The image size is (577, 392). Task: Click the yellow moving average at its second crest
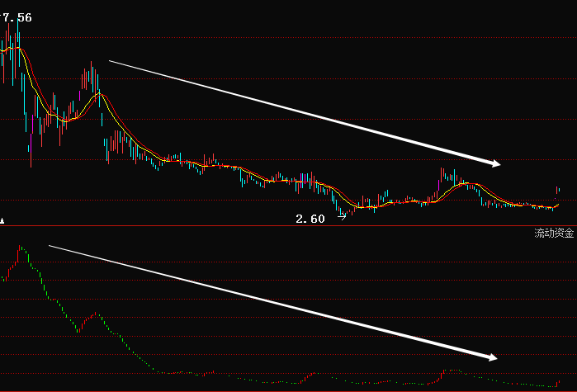[99, 95]
